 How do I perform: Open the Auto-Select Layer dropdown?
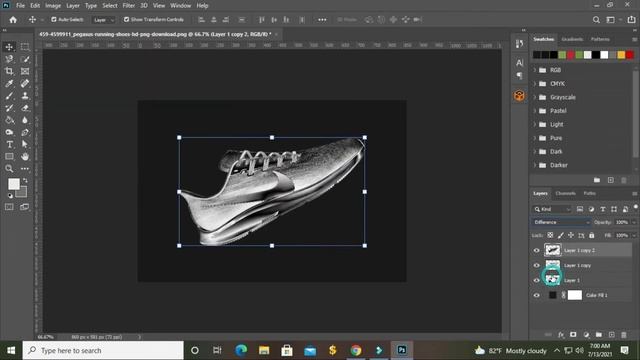104,20
